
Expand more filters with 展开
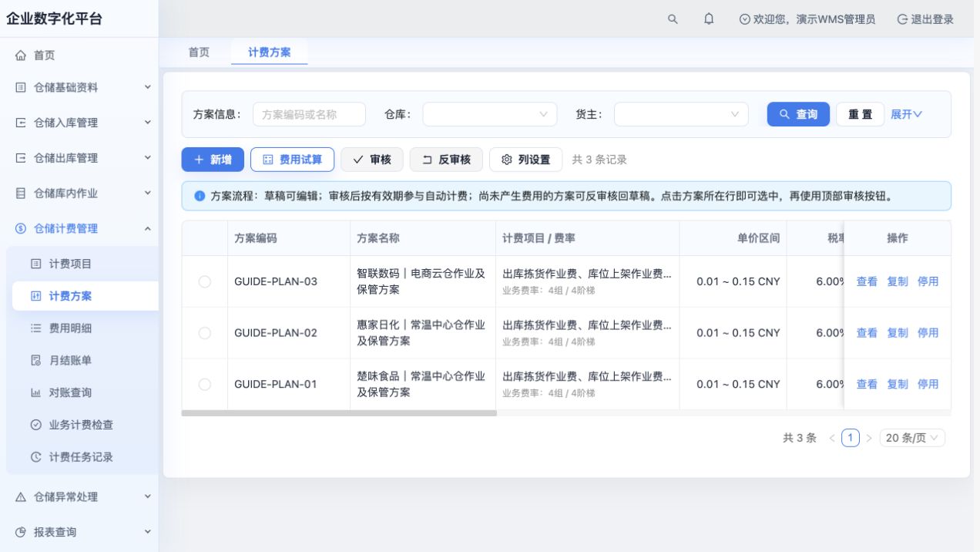pos(906,114)
